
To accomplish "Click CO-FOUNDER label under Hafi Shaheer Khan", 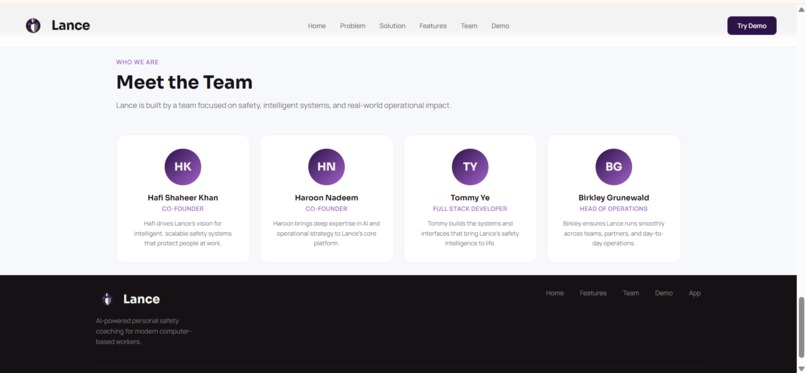I will click(x=182, y=209).
